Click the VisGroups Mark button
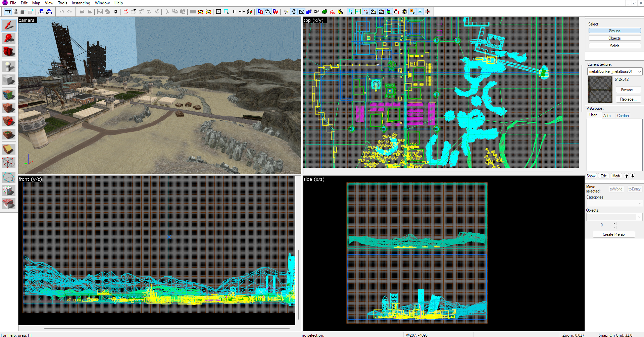 click(616, 176)
